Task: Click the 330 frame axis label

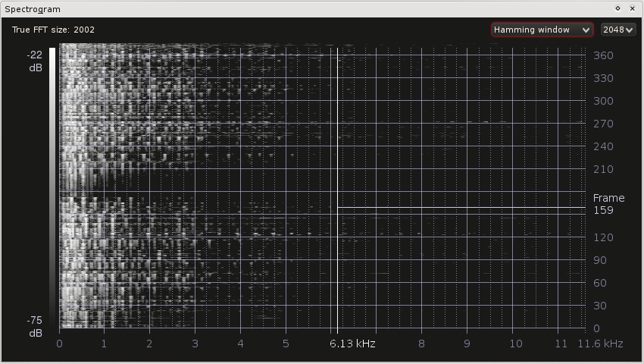Action: (603, 78)
